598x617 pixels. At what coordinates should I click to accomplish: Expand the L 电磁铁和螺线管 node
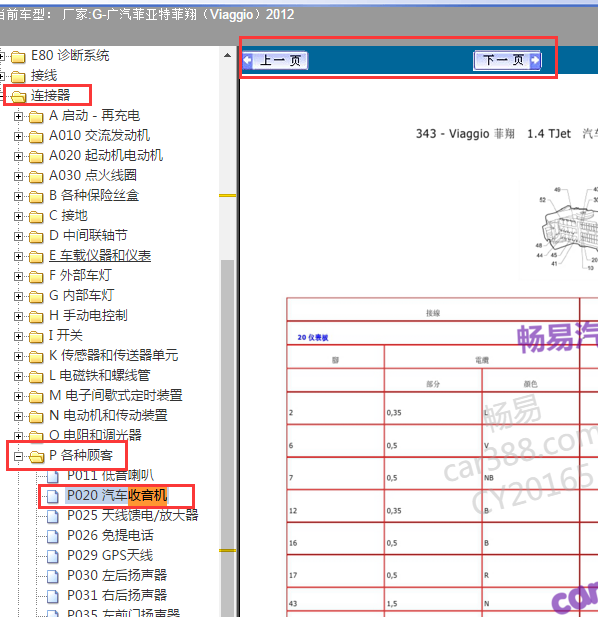click(18, 377)
